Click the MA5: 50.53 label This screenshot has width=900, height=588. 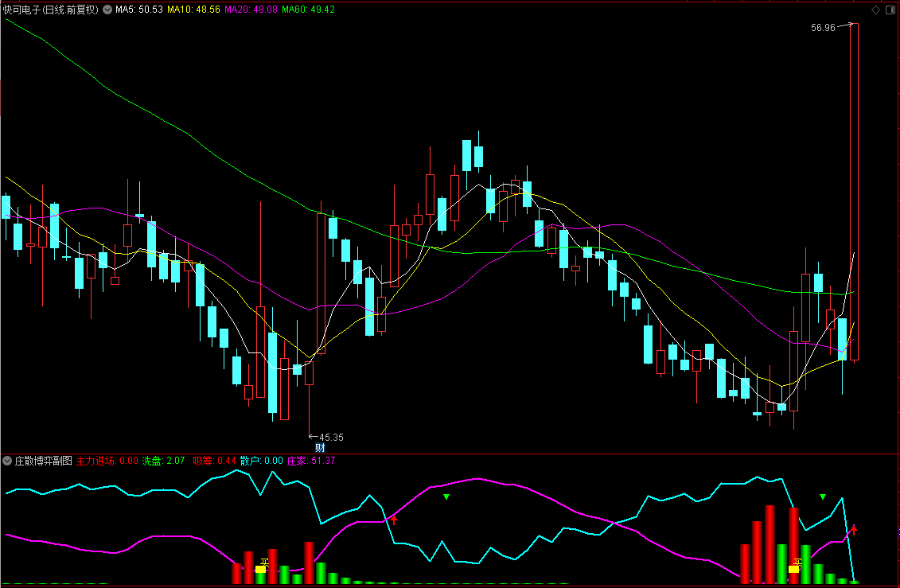tap(139, 10)
